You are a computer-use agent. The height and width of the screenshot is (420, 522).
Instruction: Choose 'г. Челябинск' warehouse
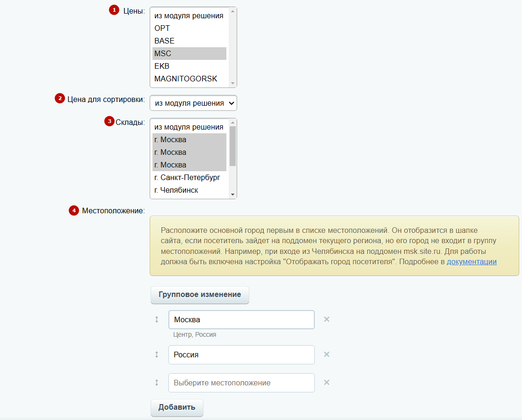(189, 190)
